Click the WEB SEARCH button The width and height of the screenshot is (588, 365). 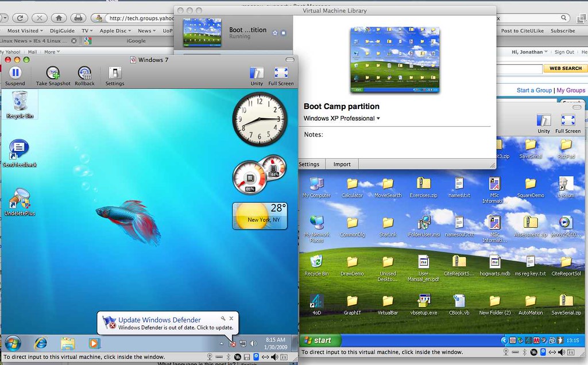565,68
